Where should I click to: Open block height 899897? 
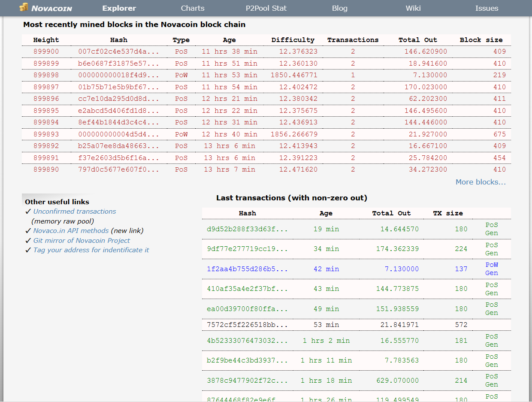coord(46,87)
